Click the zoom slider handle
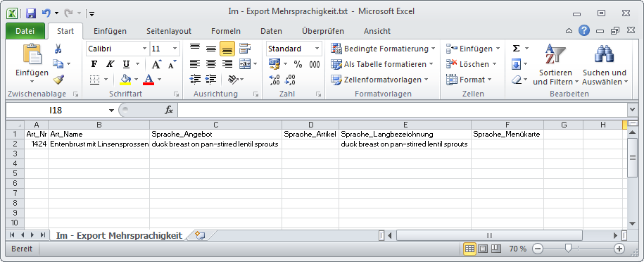The image size is (644, 262). pyautogui.click(x=569, y=248)
